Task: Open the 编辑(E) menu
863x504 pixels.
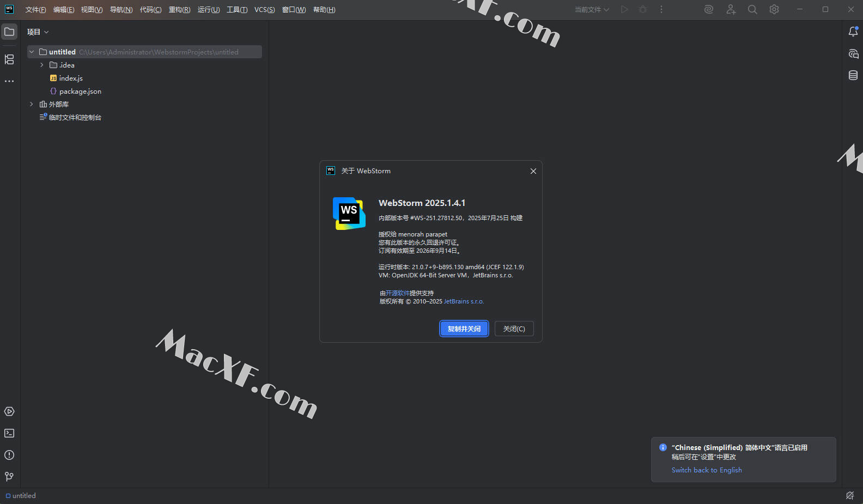Action: pyautogui.click(x=64, y=9)
